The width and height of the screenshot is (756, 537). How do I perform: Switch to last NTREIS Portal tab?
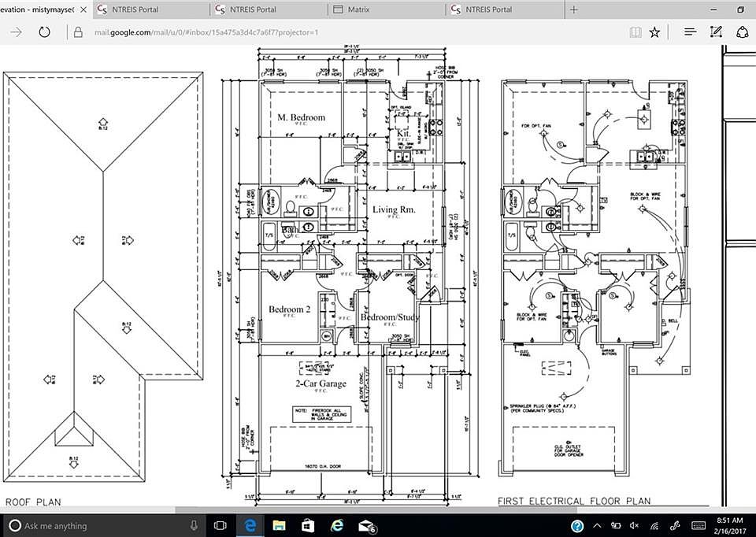[504, 9]
